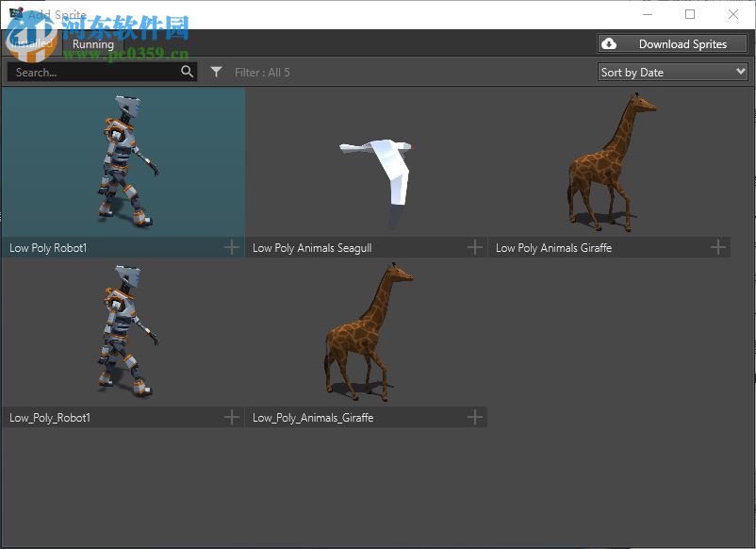Select the Low_Poly_Animals_Giraffe thumbnail
This screenshot has height=549, width=756.
point(367,332)
